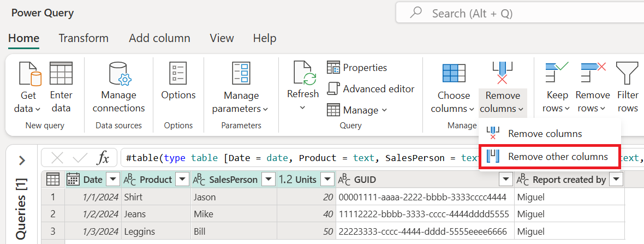Click the Choose columns icon
The image size is (644, 244).
coord(453,73)
